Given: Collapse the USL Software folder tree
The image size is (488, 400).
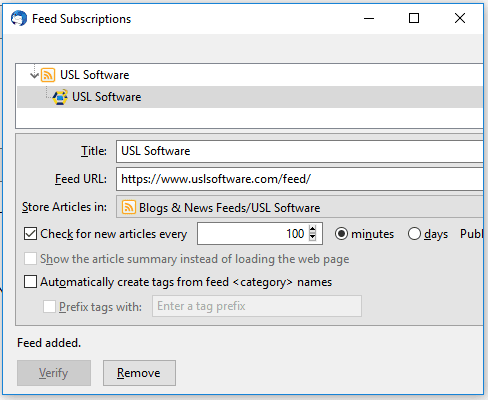Looking at the screenshot, I should click(x=34, y=75).
